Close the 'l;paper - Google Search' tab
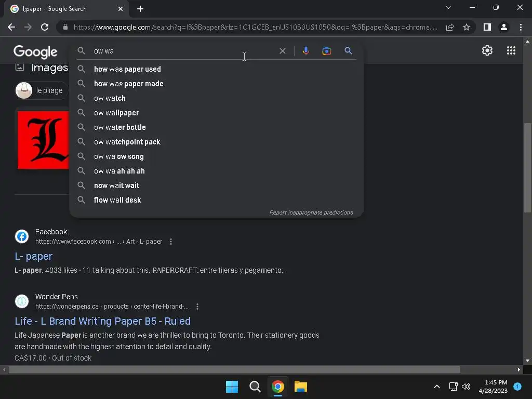This screenshot has height=399, width=532. pyautogui.click(x=121, y=9)
